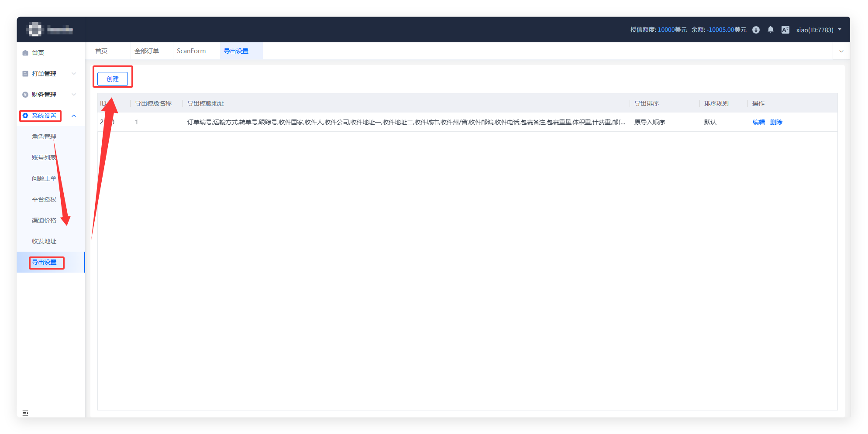Click the 打单管理 order icon
The image size is (868, 434).
click(25, 74)
